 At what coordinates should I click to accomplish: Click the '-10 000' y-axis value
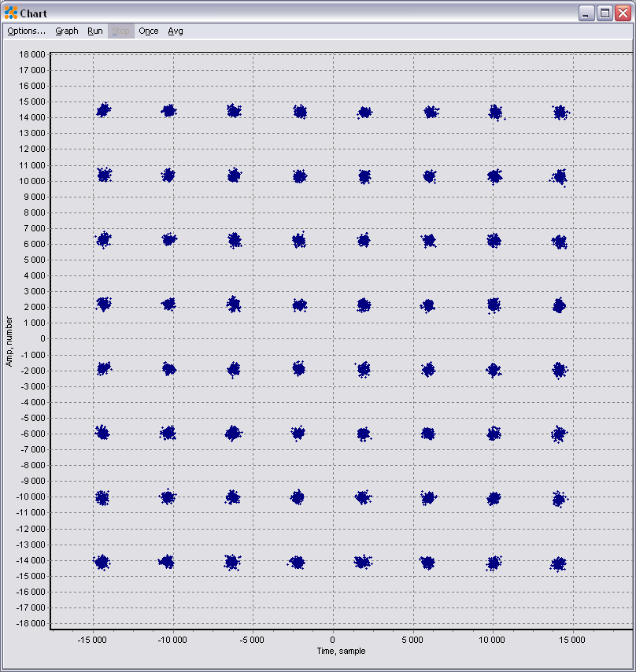[x=31, y=497]
